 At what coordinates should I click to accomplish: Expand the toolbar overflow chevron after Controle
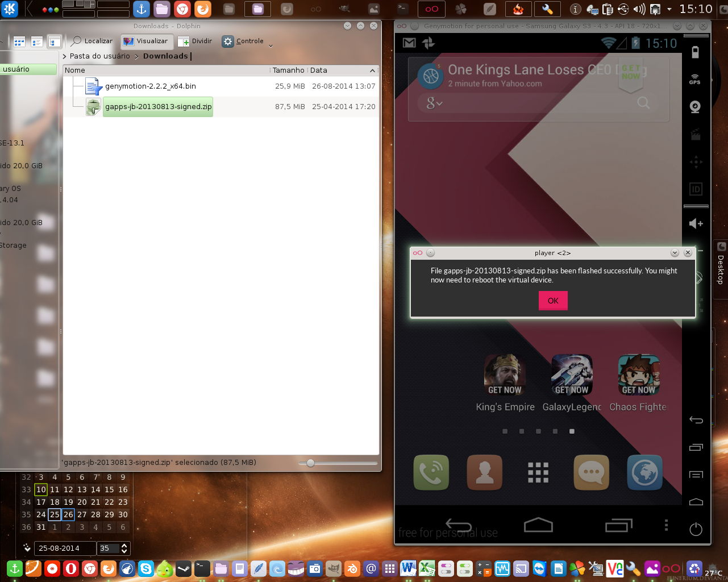tap(271, 45)
